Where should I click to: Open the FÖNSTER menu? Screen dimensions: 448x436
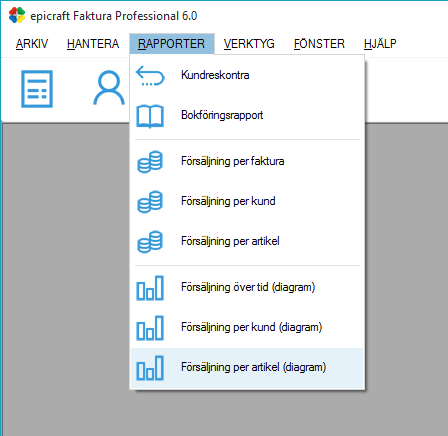pyautogui.click(x=319, y=44)
